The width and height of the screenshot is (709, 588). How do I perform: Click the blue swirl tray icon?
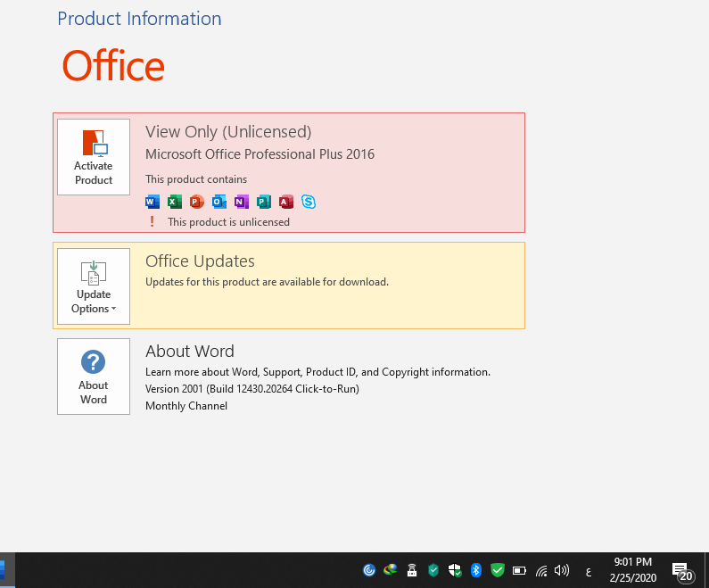point(369,570)
